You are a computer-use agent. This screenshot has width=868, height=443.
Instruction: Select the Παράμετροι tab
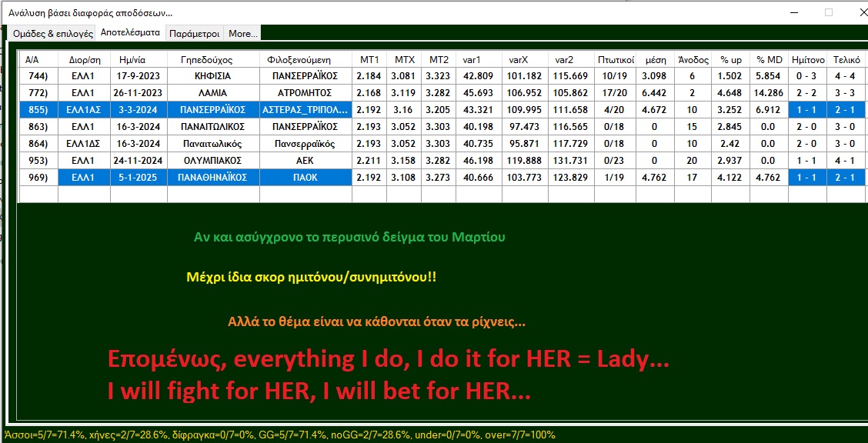[x=195, y=34]
